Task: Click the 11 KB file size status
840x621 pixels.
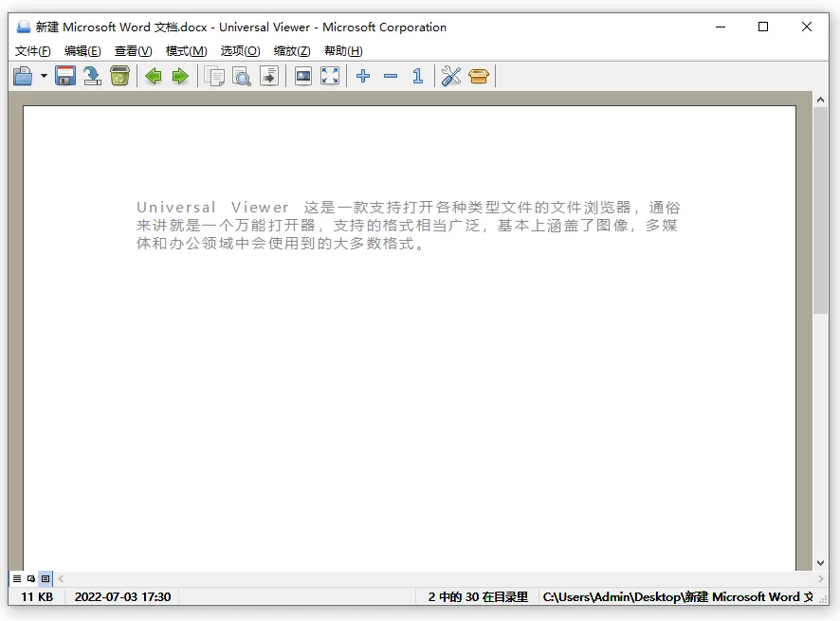Action: point(37,597)
